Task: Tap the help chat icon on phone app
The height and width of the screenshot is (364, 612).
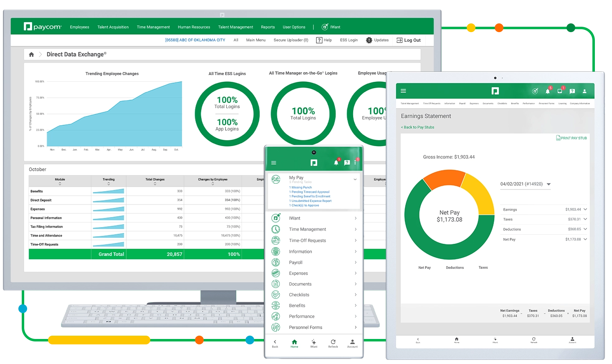Action: click(x=347, y=163)
